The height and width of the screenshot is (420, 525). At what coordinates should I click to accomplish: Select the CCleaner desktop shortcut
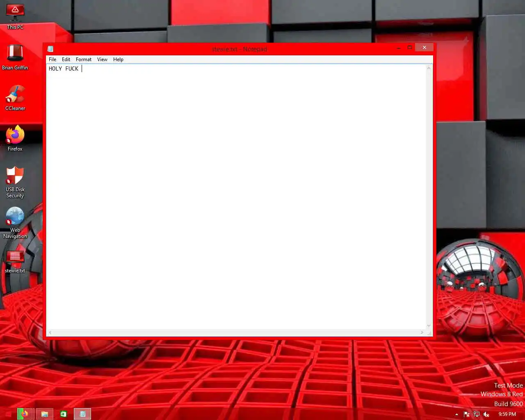(x=15, y=98)
